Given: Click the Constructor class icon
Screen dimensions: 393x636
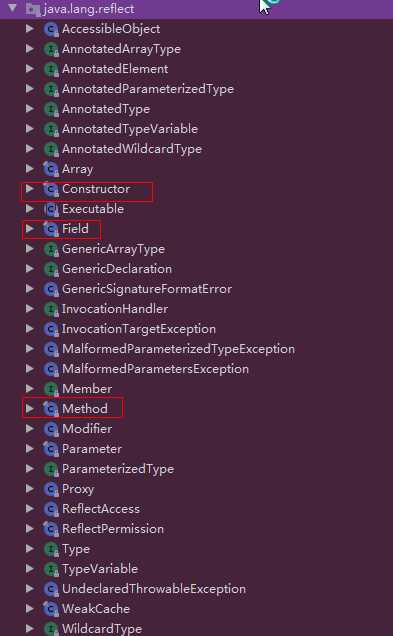Looking at the screenshot, I should click(51, 189).
